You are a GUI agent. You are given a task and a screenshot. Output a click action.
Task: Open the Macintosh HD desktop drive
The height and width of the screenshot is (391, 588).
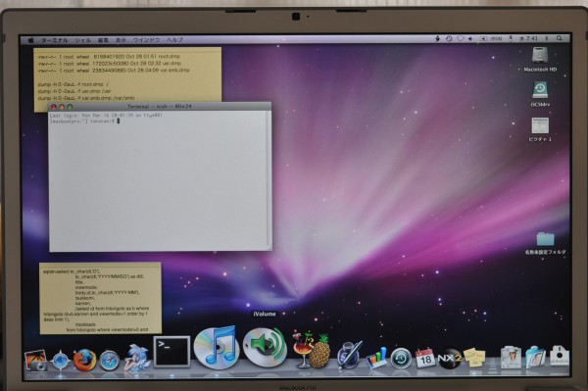click(x=540, y=59)
